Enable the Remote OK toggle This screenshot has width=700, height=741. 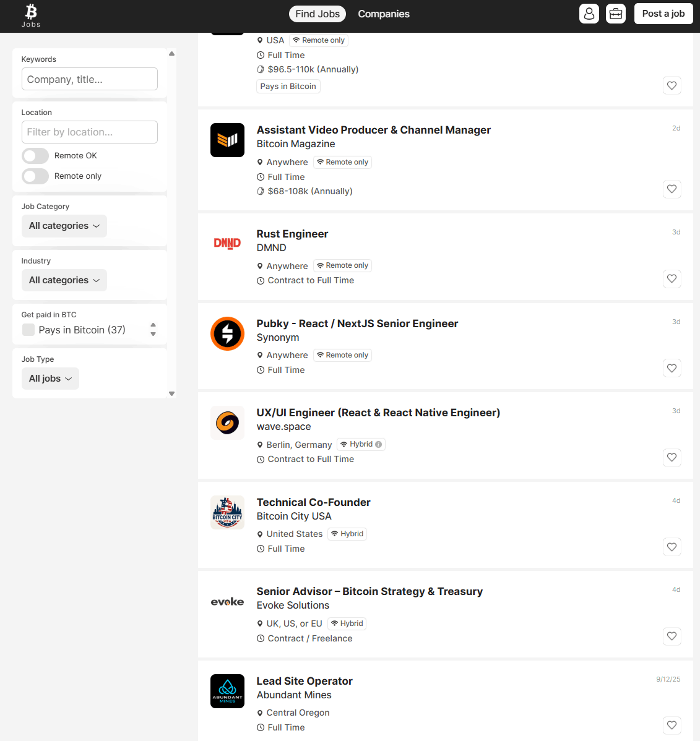[x=35, y=156]
